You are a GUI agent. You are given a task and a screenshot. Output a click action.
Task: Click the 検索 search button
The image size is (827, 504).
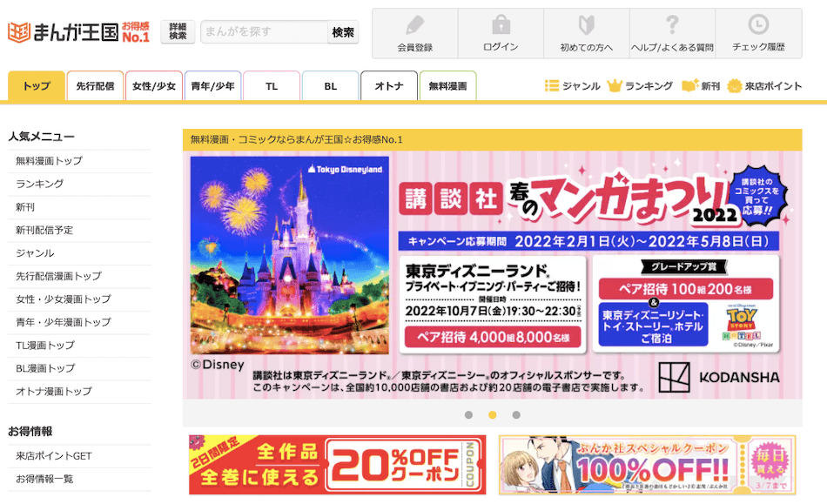[343, 32]
